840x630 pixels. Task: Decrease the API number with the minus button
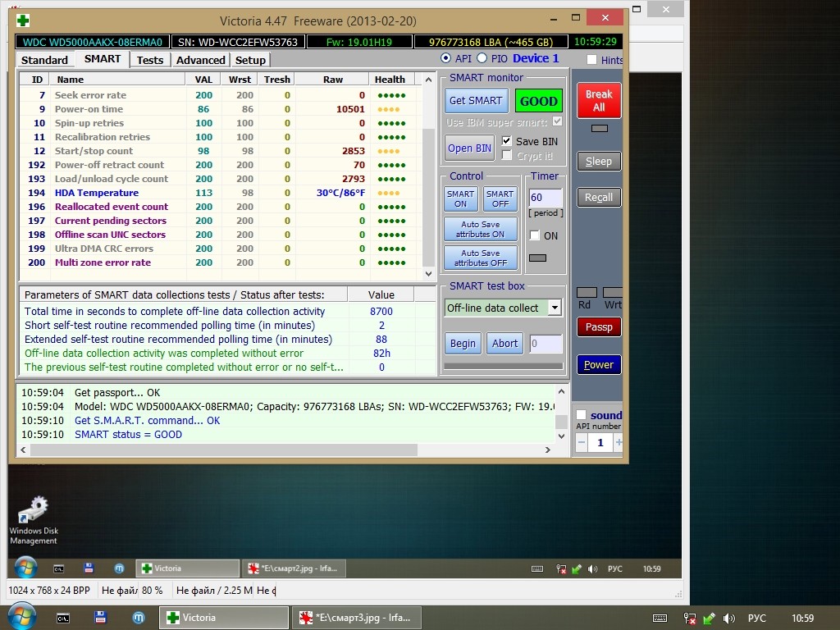582,442
